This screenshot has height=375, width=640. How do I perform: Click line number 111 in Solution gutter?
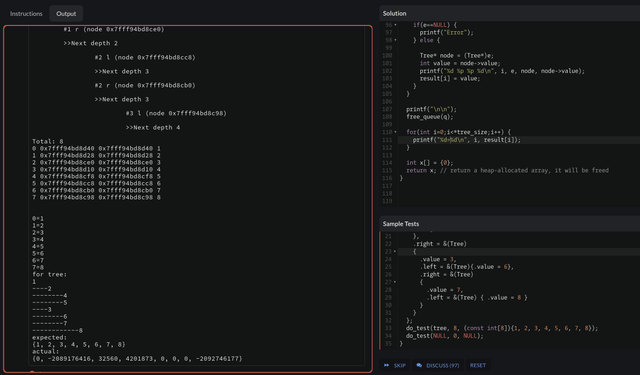tap(387, 140)
